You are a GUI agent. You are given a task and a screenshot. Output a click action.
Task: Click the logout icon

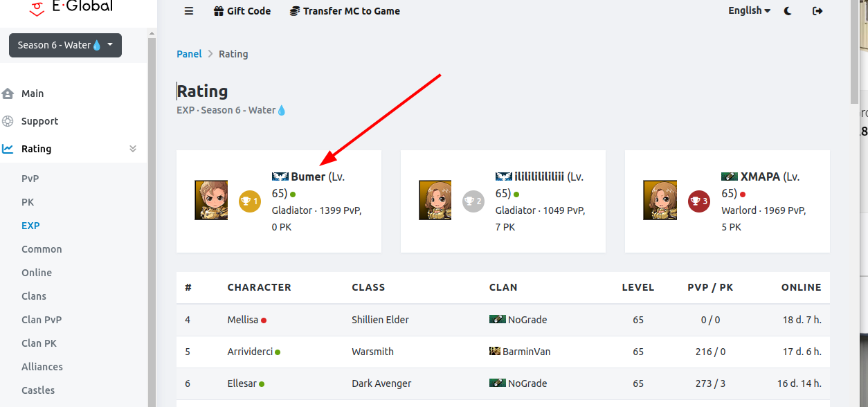[x=817, y=11]
